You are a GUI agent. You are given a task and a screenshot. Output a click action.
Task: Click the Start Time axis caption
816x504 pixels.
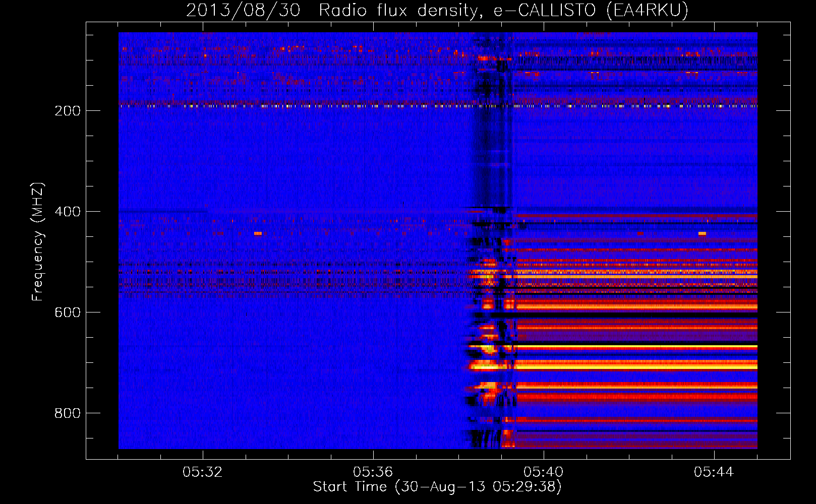(x=437, y=487)
